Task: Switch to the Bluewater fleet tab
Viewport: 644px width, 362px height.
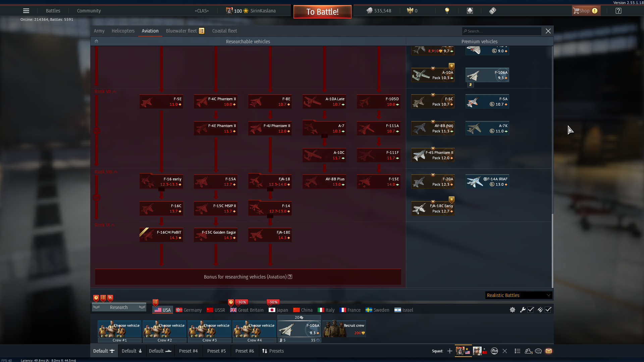Action: [181, 31]
